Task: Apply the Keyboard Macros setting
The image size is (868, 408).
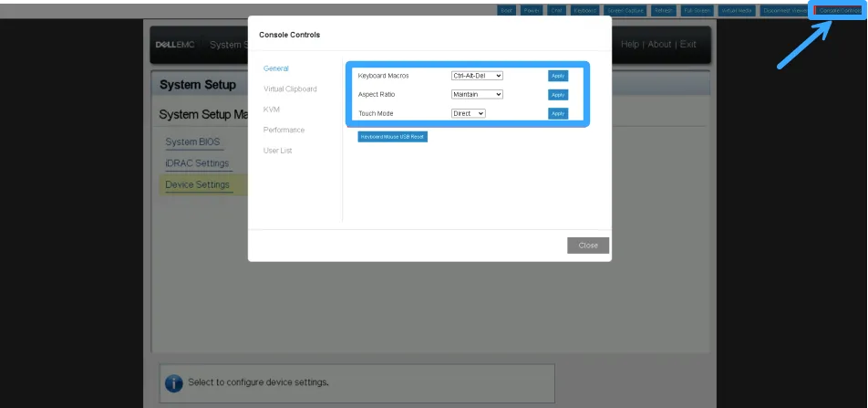Action: click(558, 76)
